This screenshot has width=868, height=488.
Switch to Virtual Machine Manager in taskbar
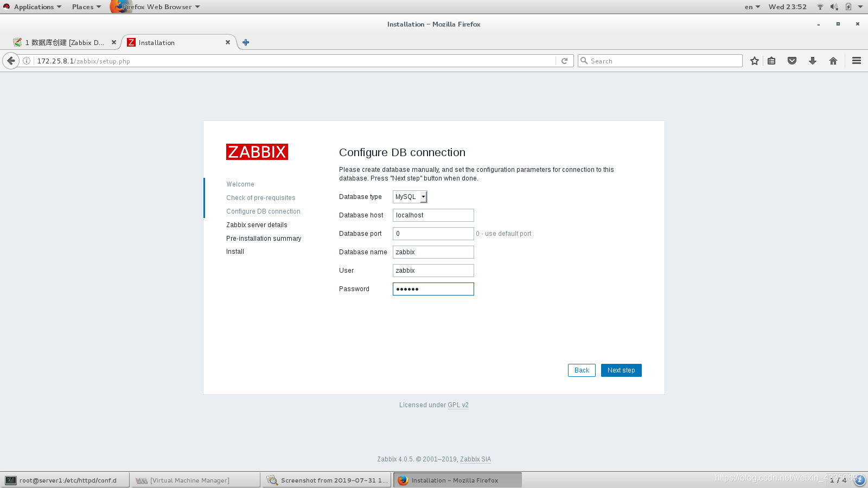196,480
